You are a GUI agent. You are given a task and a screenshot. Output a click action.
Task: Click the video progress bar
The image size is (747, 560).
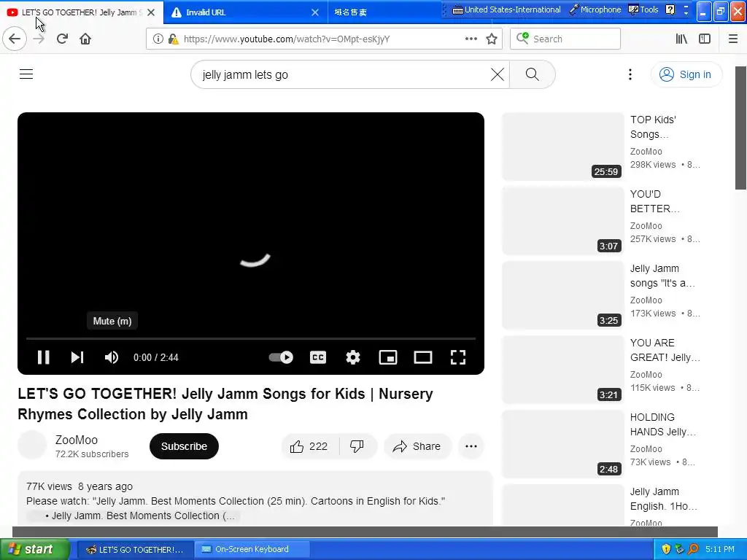(251, 338)
